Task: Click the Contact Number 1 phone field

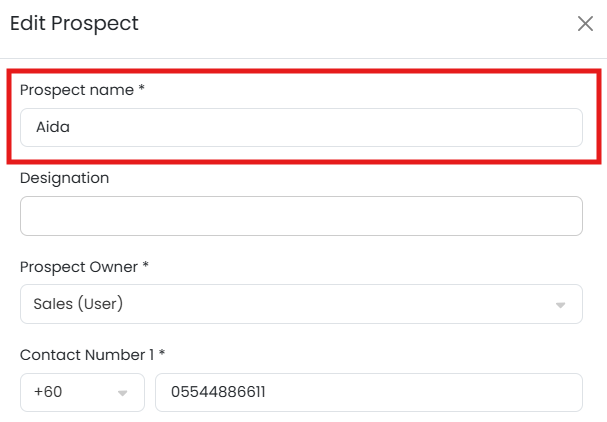Action: (x=368, y=393)
